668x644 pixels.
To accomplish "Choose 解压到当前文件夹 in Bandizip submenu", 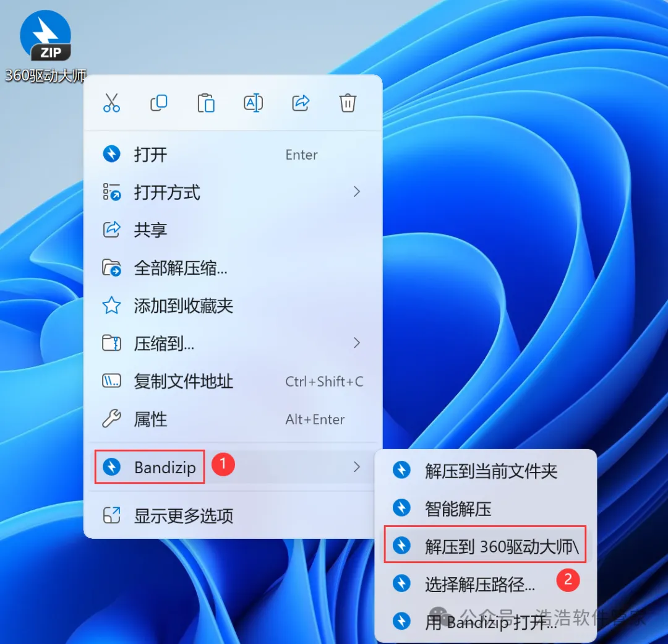I will 486,471.
